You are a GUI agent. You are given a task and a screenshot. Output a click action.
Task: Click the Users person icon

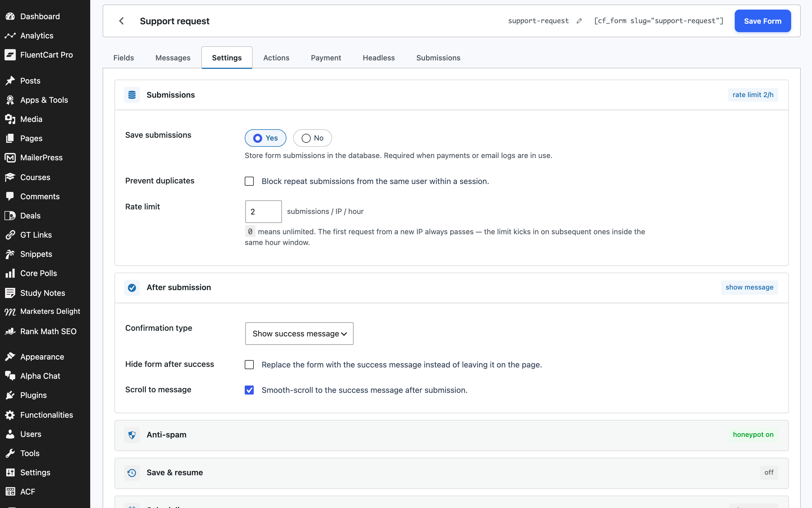pos(10,434)
